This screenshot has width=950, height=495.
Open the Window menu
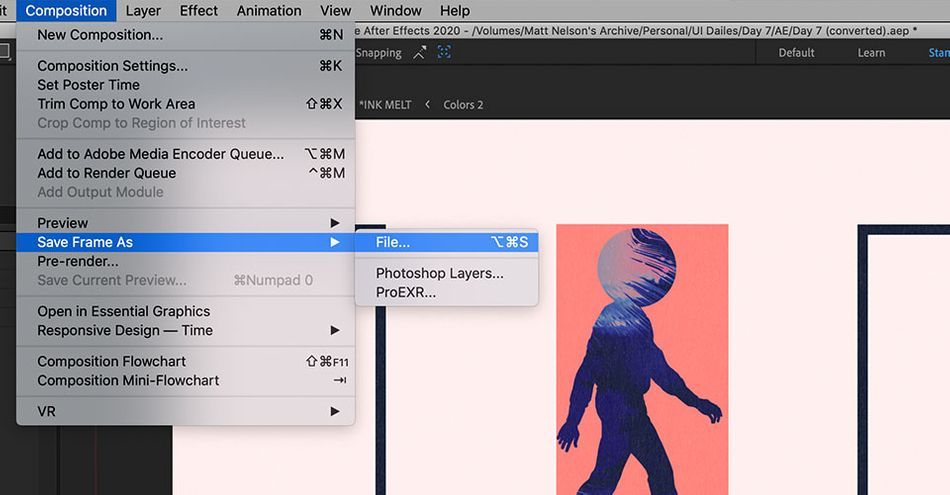tap(395, 10)
